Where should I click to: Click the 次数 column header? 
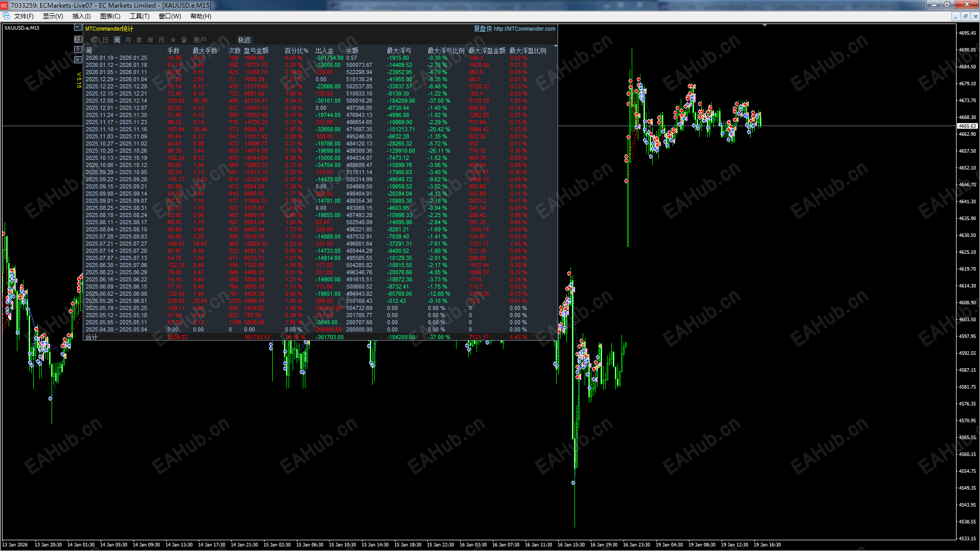click(235, 51)
